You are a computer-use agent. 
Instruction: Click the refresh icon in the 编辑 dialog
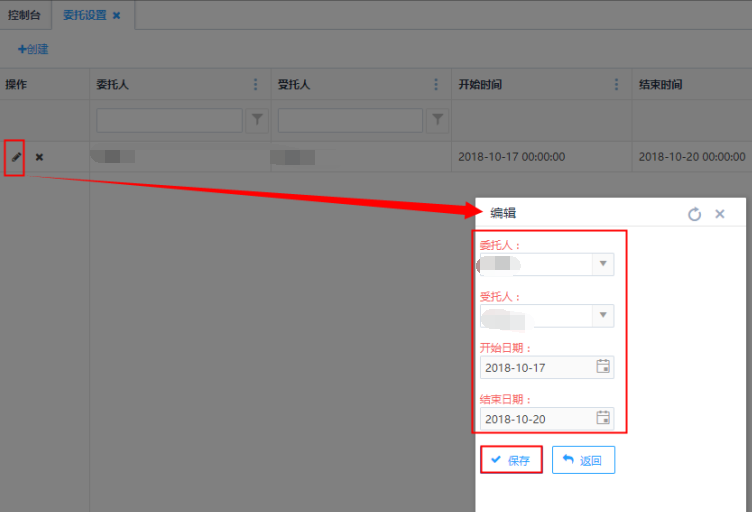(x=694, y=214)
